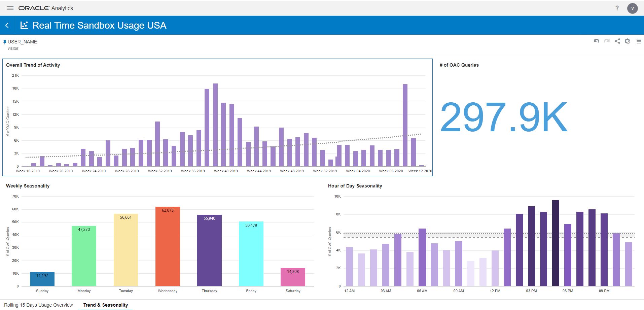Click the refresh data icon
This screenshot has width=644, height=310.
click(628, 41)
